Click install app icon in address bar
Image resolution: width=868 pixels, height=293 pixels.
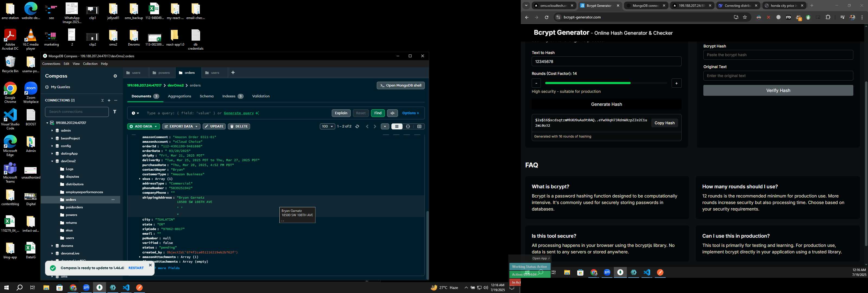point(736,17)
